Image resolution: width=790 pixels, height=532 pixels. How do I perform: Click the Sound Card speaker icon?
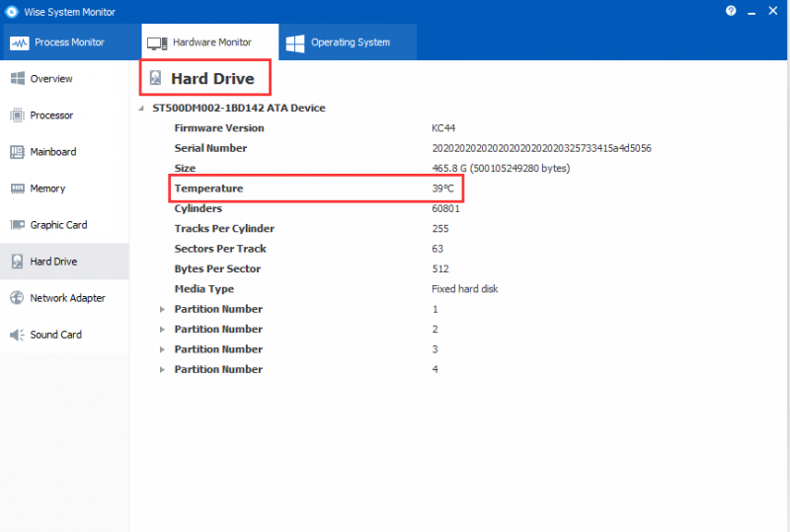click(17, 335)
